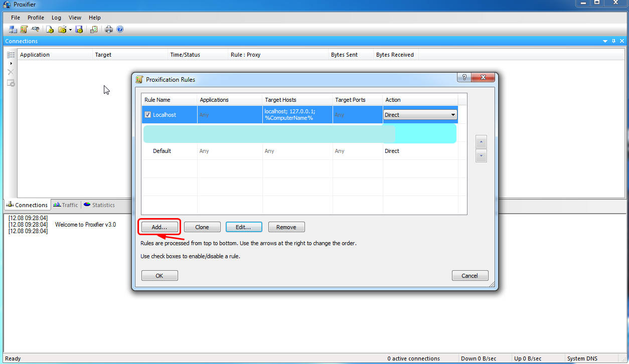The width and height of the screenshot is (629, 364).
Task: Click the 'System DNS' status bar entry
Action: coord(583,358)
